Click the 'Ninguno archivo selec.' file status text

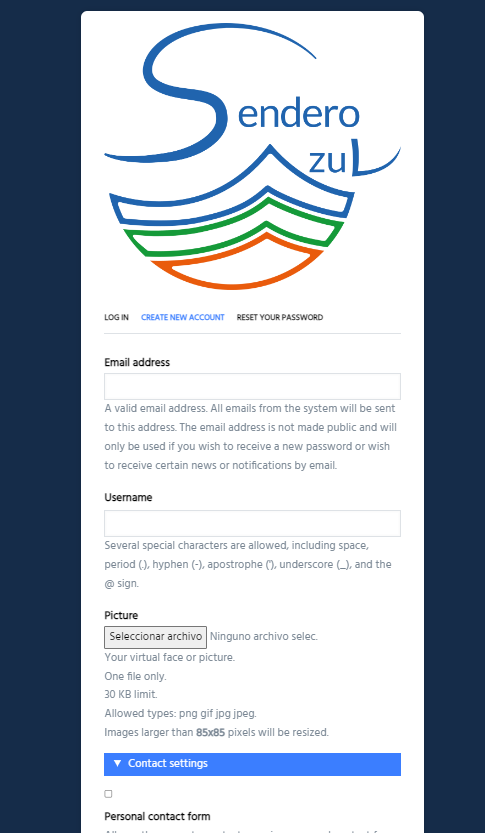pos(264,636)
